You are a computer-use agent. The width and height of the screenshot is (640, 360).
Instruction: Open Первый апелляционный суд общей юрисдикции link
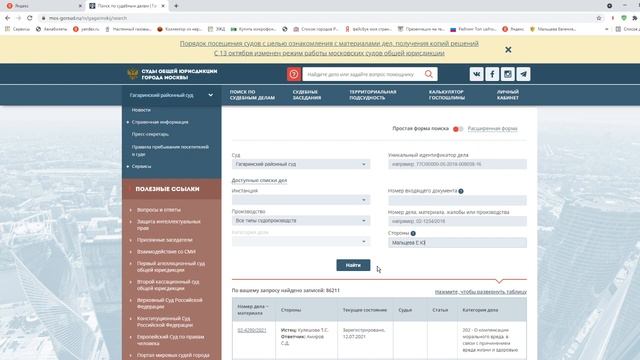coord(171,267)
